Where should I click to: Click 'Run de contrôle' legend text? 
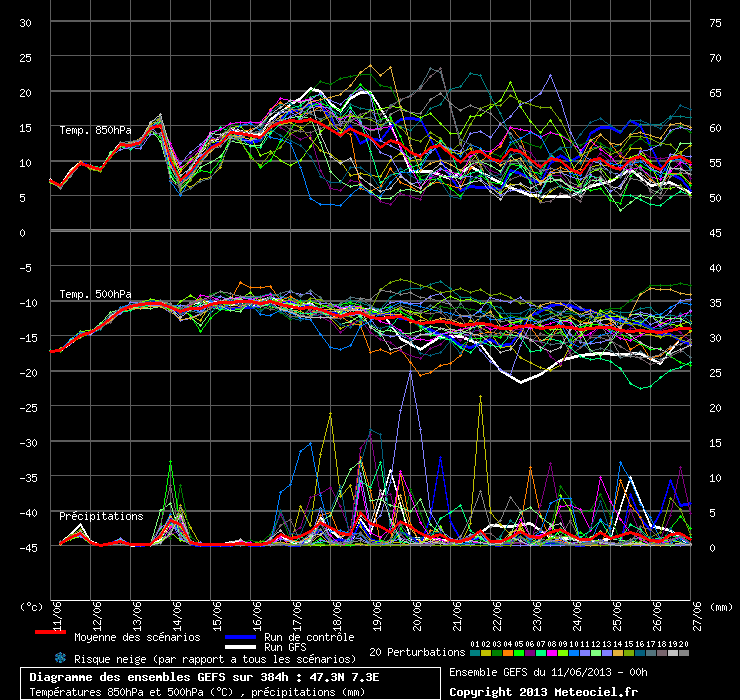pos(309,637)
